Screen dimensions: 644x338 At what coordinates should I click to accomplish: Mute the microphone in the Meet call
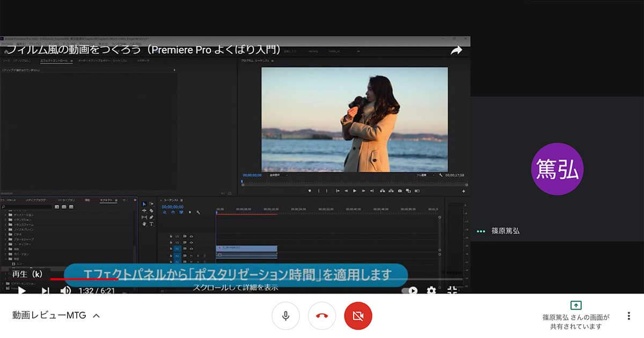click(x=286, y=316)
